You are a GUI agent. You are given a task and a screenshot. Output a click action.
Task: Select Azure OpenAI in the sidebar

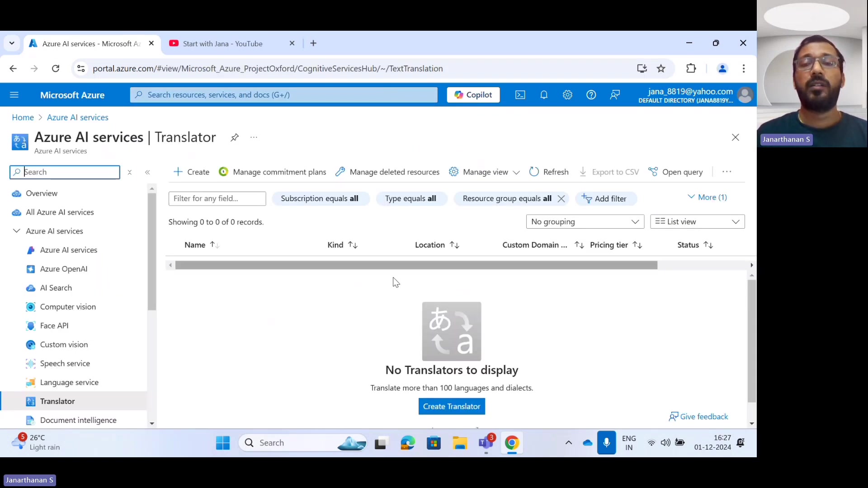[63, 268]
